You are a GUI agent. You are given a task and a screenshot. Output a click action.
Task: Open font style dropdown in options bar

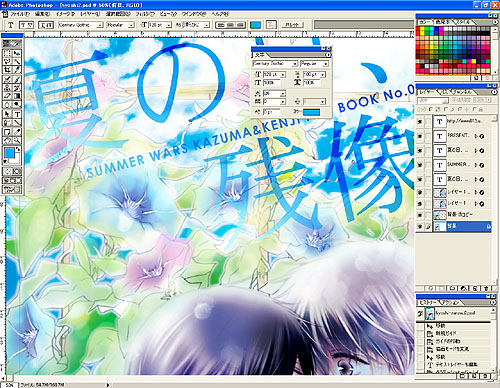131,25
